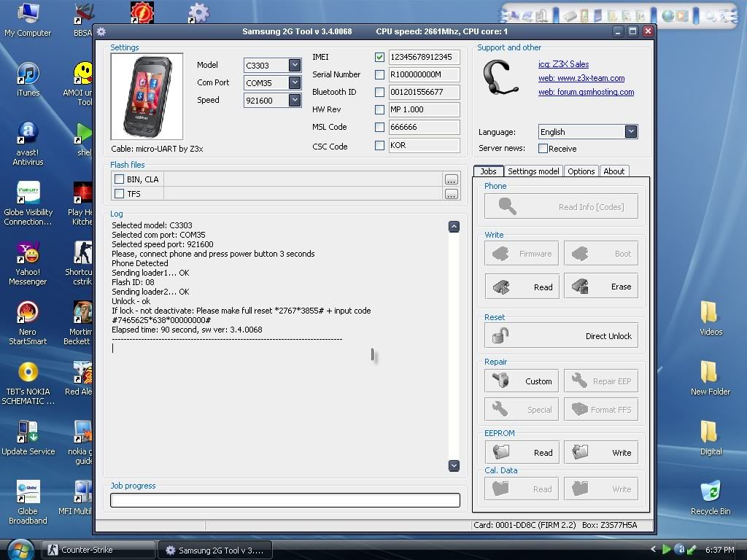Click the Direct Unlock padlock button
The height and width of the screenshot is (560, 747).
561,336
